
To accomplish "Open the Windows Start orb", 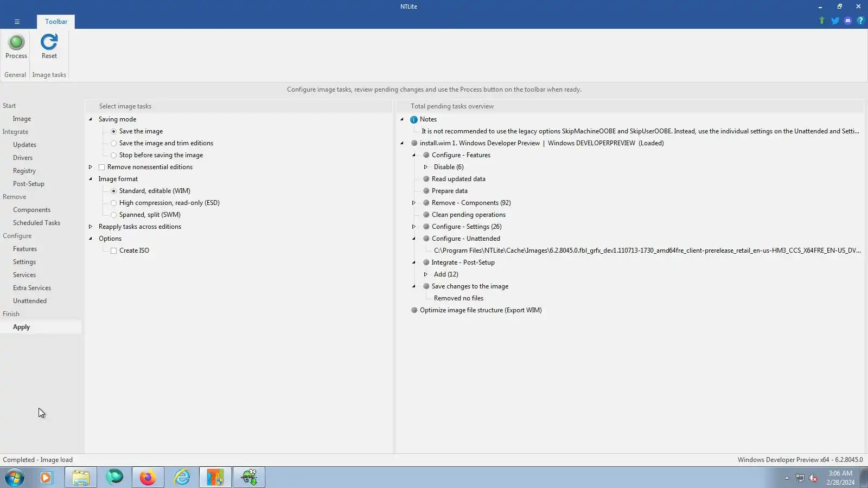I will click(x=15, y=477).
